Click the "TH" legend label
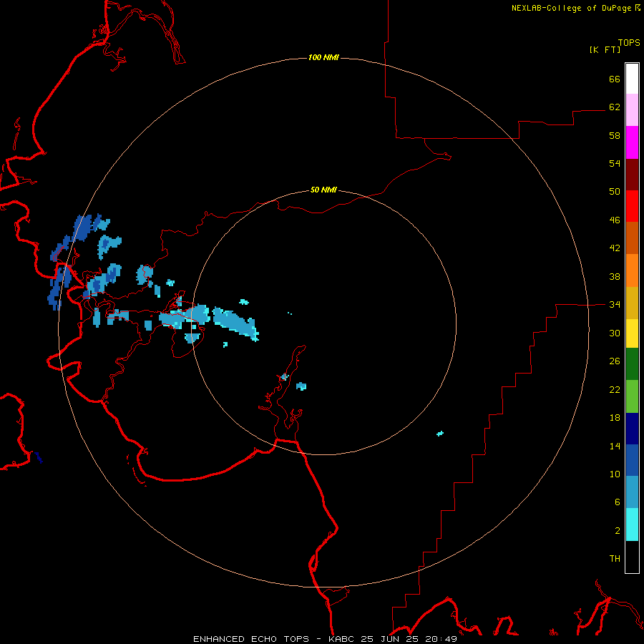The image size is (644, 644). pos(615,558)
